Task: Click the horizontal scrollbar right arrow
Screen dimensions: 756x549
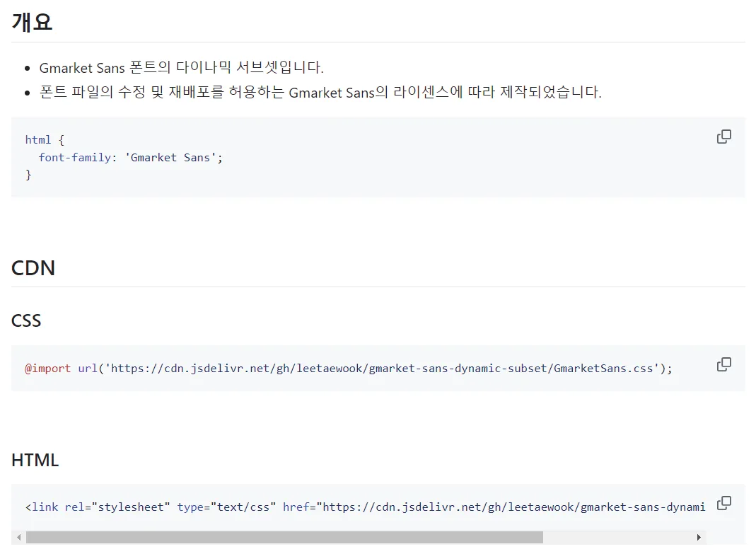Action: (x=699, y=538)
